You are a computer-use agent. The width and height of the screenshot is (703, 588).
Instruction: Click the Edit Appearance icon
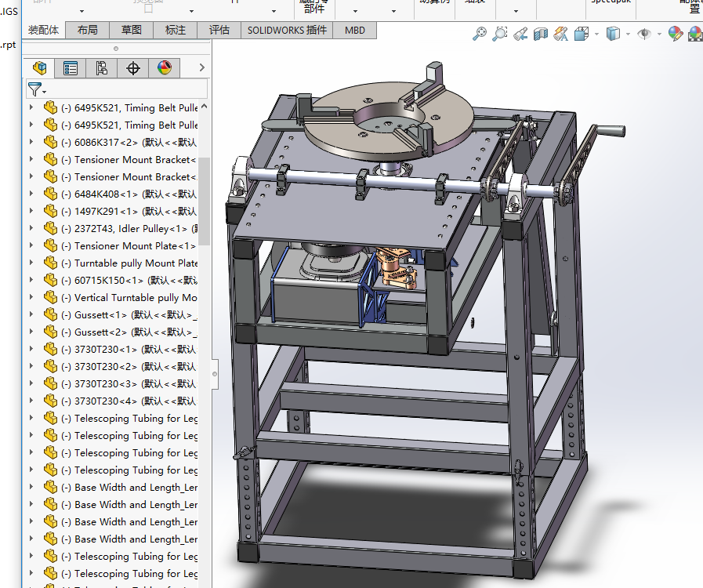point(676,34)
